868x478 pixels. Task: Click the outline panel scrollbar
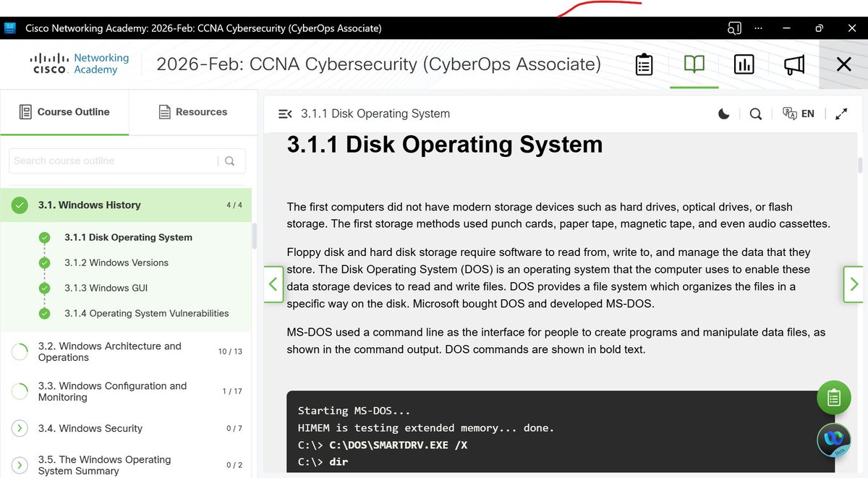click(x=254, y=236)
